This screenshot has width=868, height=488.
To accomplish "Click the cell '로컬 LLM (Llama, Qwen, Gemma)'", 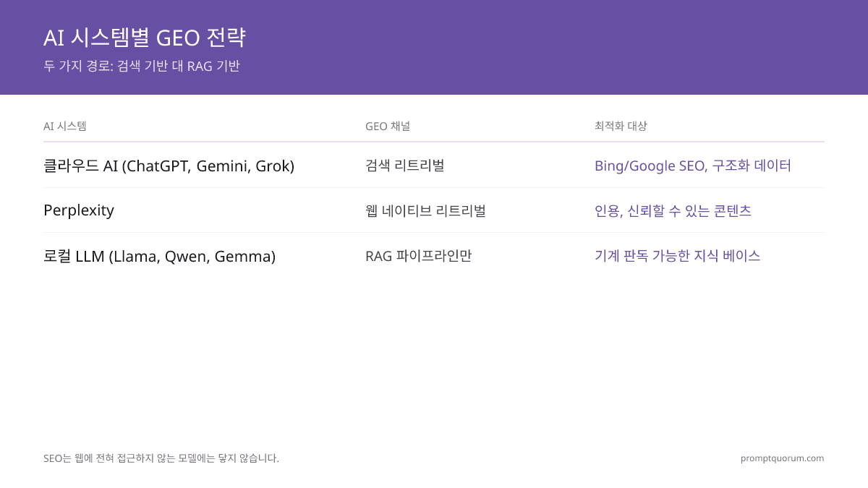I will (159, 256).
